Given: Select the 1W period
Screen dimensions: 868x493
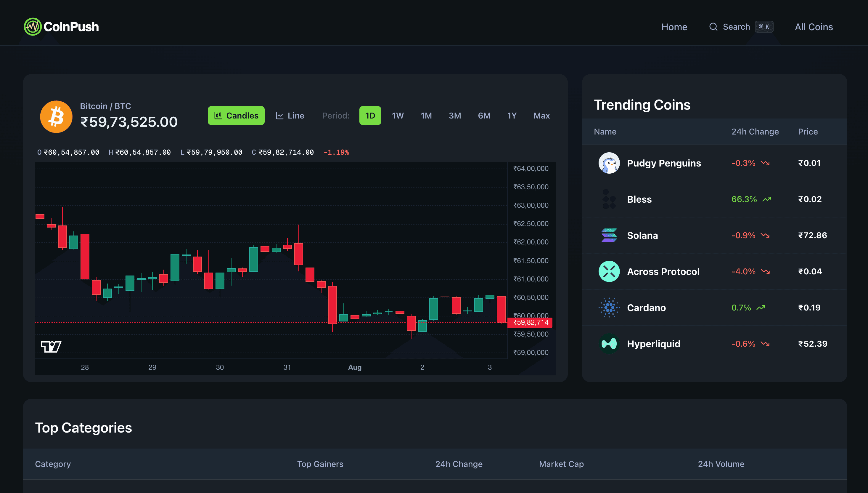Looking at the screenshot, I should click(x=398, y=116).
